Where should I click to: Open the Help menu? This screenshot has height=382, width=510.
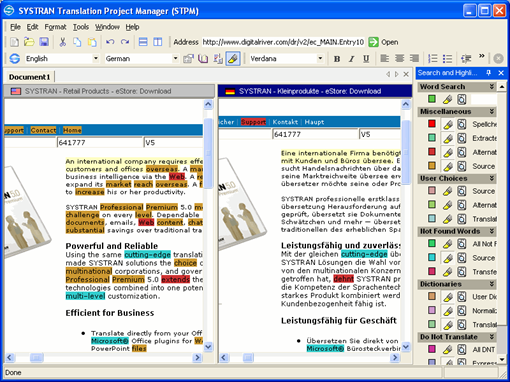(x=132, y=27)
